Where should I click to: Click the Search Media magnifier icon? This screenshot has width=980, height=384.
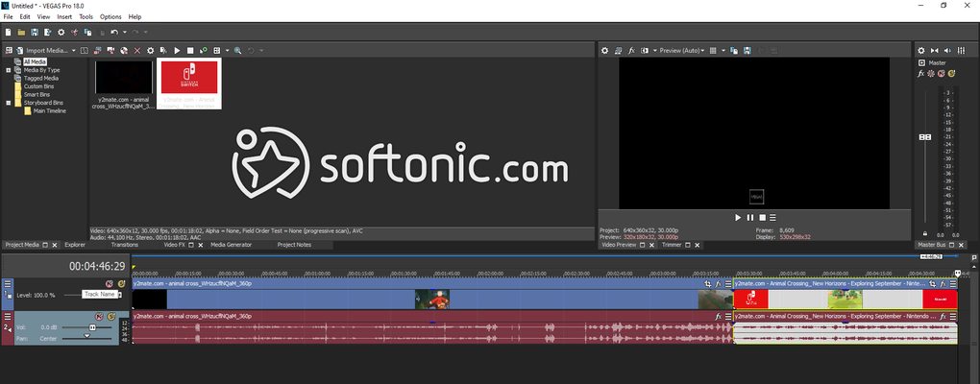pyautogui.click(x=237, y=51)
